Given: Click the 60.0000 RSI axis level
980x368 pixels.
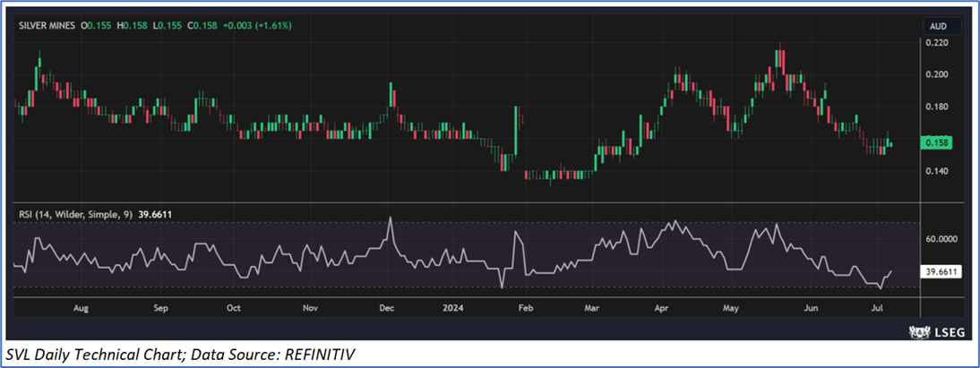Looking at the screenshot, I should [941, 239].
